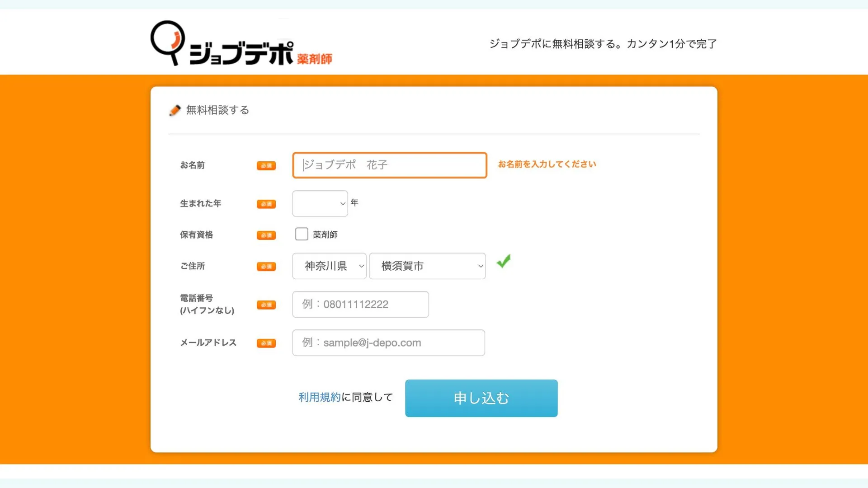Open the birth year dropdown

(320, 203)
